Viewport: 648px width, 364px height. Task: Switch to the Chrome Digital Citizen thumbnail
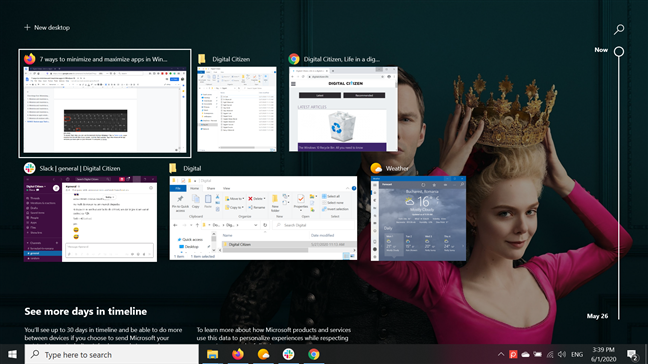343,109
